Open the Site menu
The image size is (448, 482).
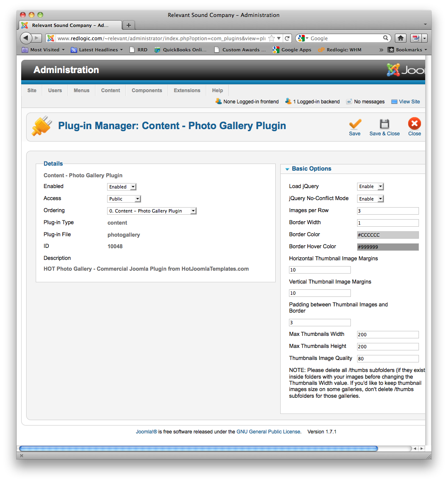[32, 91]
